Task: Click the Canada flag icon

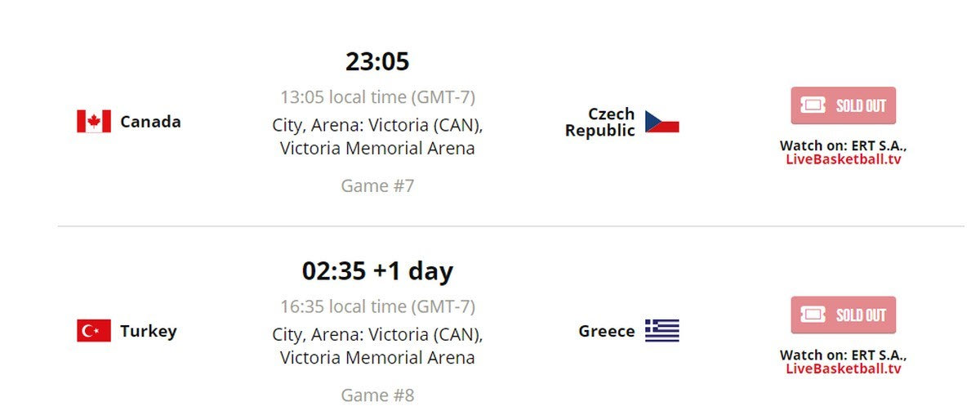Action: coord(94,122)
